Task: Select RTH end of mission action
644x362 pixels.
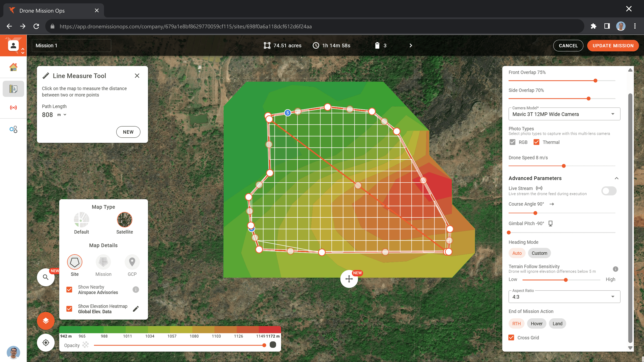Action: [517, 323]
